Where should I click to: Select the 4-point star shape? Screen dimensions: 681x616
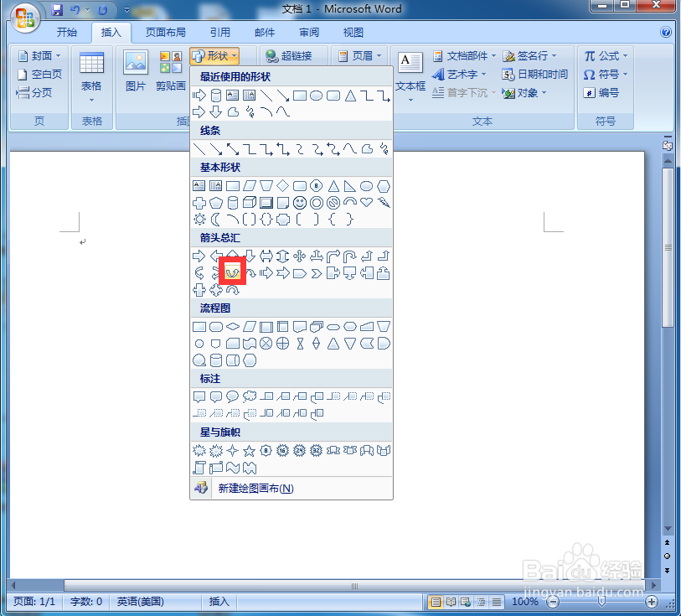pyautogui.click(x=232, y=451)
